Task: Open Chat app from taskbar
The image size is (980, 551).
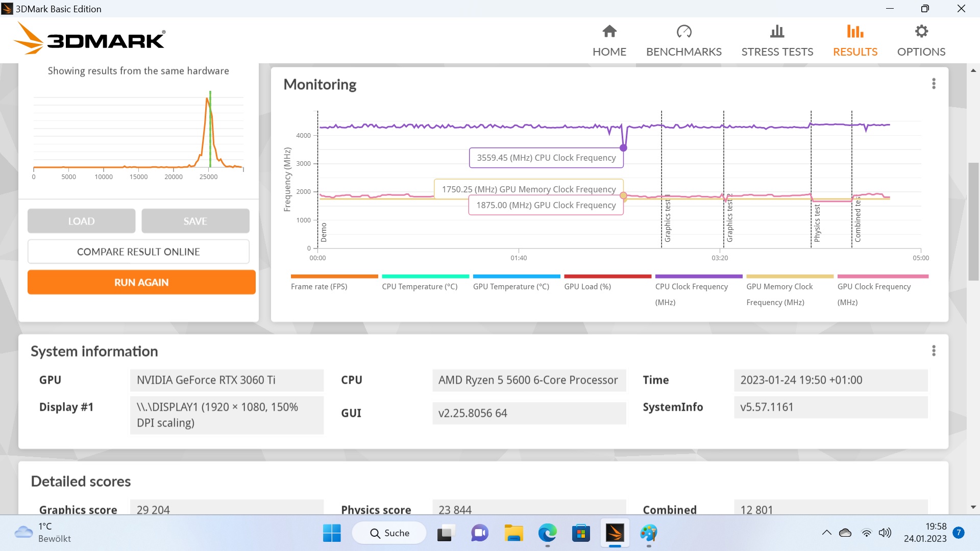Action: coord(479,533)
